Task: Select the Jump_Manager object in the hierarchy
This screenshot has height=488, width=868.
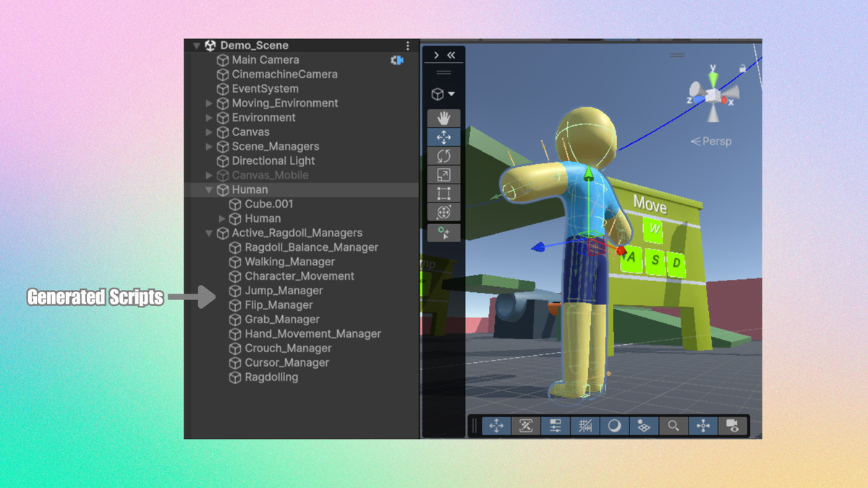Action: click(284, 290)
